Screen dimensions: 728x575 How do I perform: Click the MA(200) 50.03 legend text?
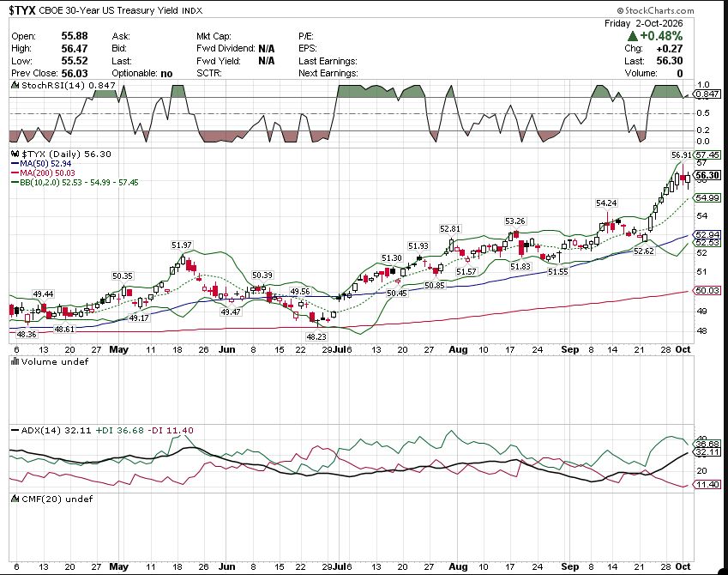[x=47, y=172]
